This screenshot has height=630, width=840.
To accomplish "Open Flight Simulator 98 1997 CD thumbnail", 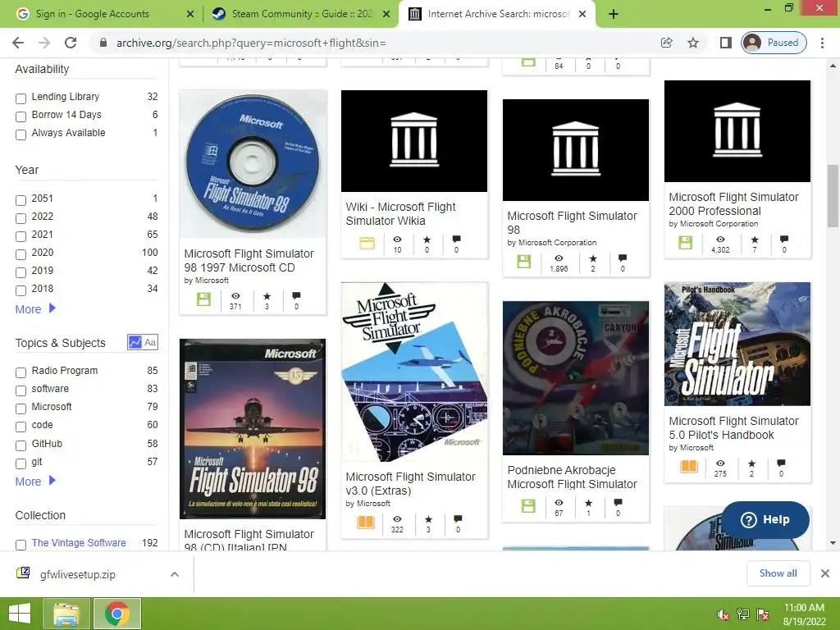I will (253, 164).
